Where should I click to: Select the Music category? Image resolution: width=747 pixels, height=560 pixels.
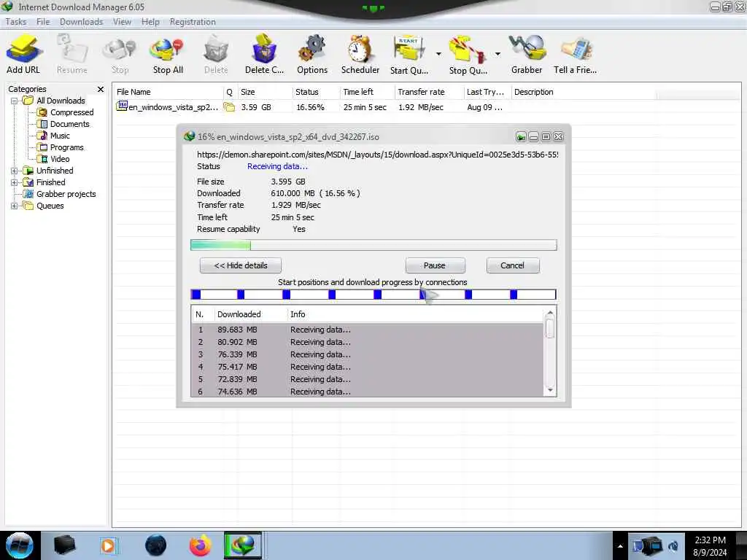tap(54, 136)
